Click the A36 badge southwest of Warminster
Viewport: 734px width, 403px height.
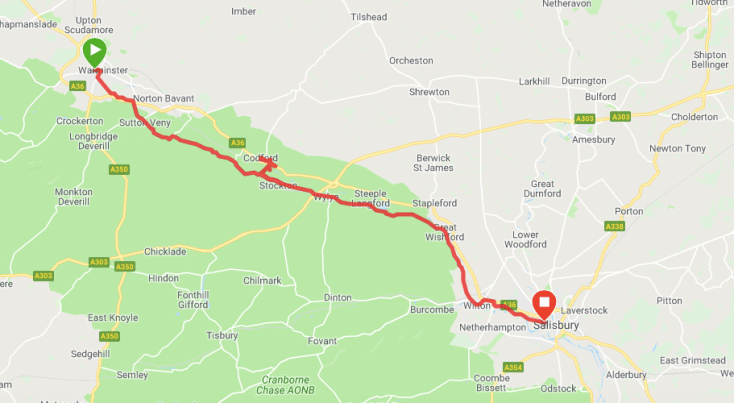[77, 86]
